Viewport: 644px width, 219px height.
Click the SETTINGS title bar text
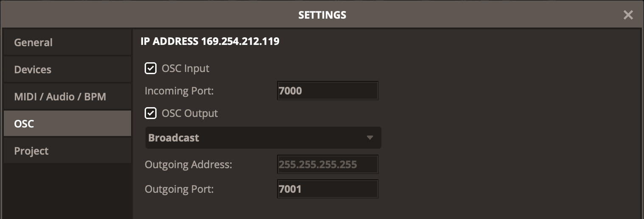(x=322, y=15)
